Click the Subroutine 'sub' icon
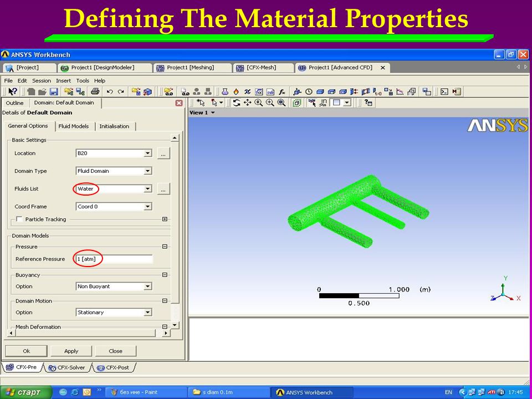 tap(270, 91)
